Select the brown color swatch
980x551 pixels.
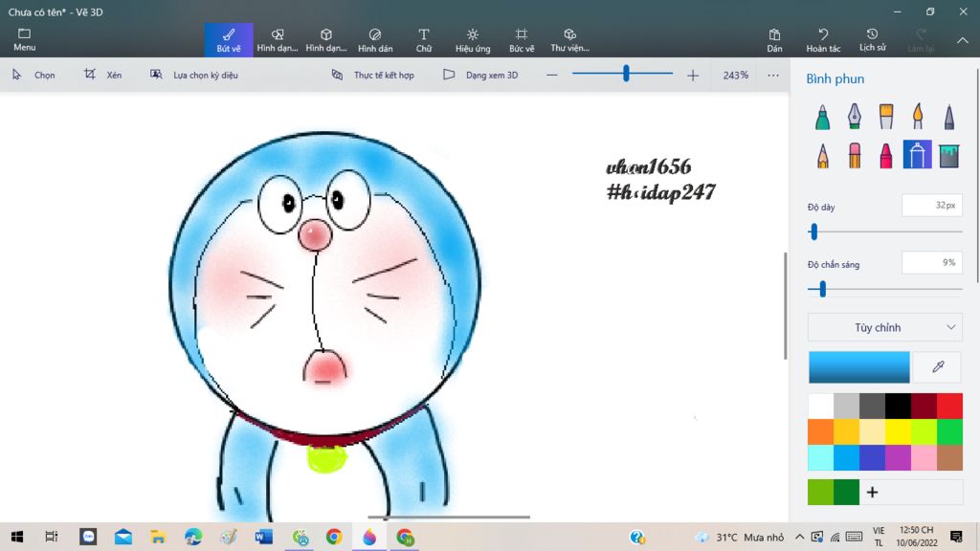950,457
